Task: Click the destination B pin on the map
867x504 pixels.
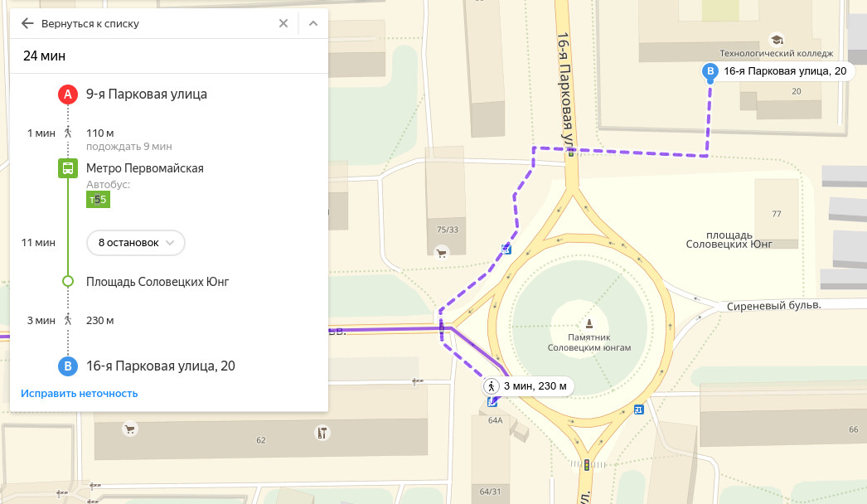Action: click(x=710, y=72)
